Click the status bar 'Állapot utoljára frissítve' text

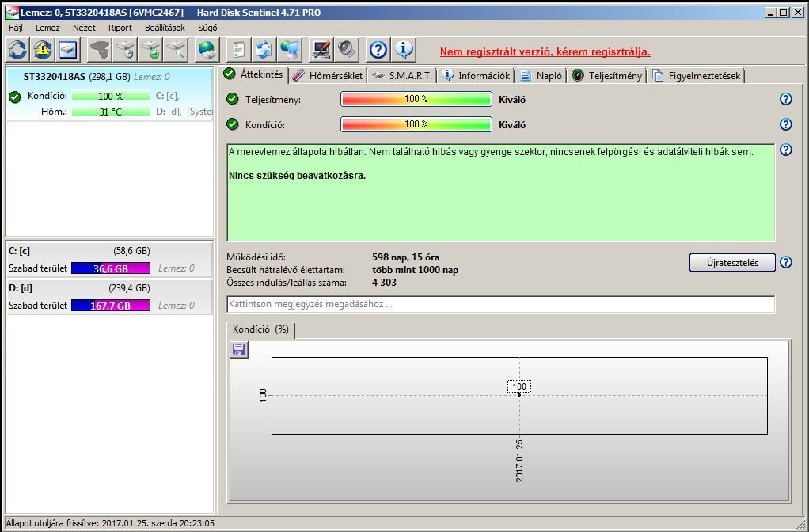(x=110, y=523)
